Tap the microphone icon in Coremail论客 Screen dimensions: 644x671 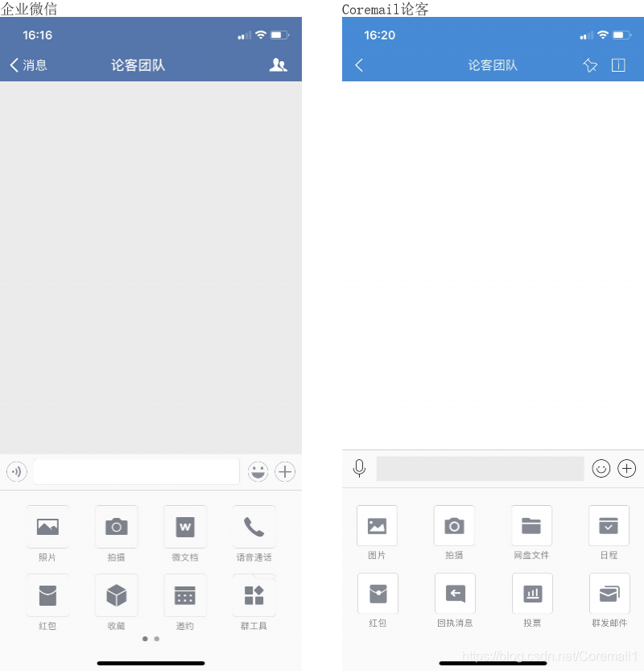[359, 468]
